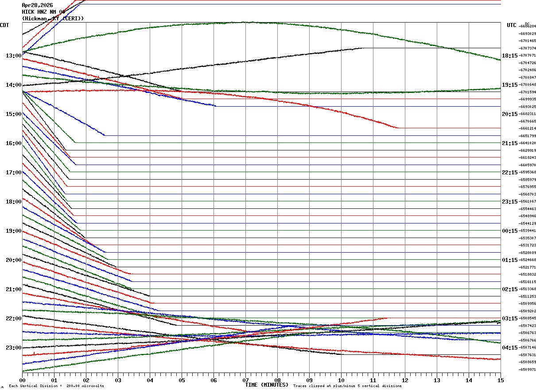
Task: Click minute tick label 06 on time axis
Action: [x=214, y=380]
